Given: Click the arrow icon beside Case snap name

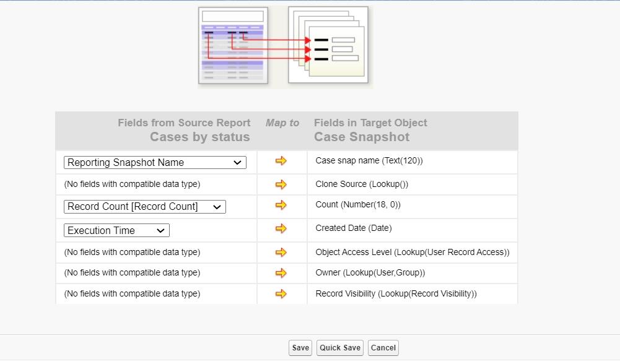Looking at the screenshot, I should click(281, 161).
